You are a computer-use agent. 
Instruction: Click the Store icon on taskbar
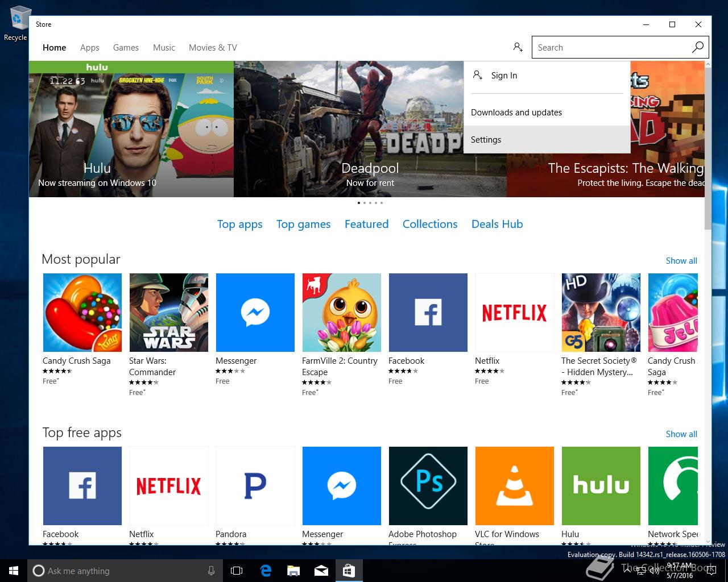pyautogui.click(x=349, y=571)
